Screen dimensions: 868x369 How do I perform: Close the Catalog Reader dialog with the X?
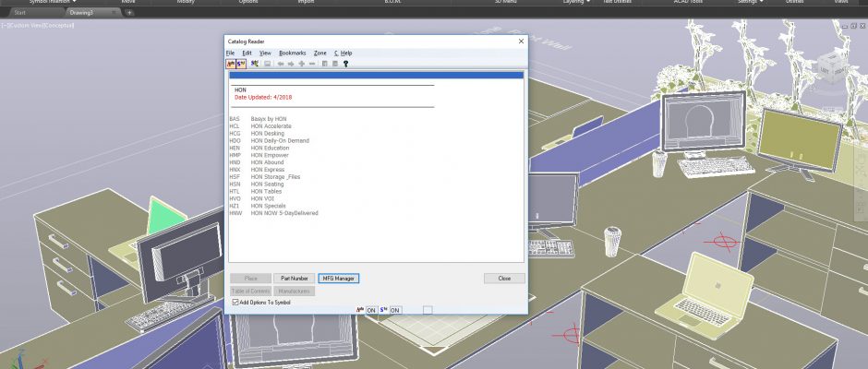pos(521,42)
